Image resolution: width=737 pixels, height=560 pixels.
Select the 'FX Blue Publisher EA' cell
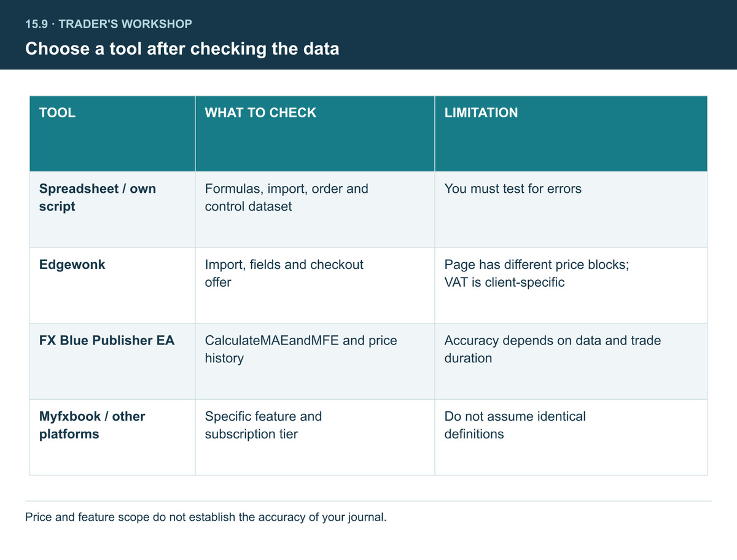pyautogui.click(x=112, y=362)
